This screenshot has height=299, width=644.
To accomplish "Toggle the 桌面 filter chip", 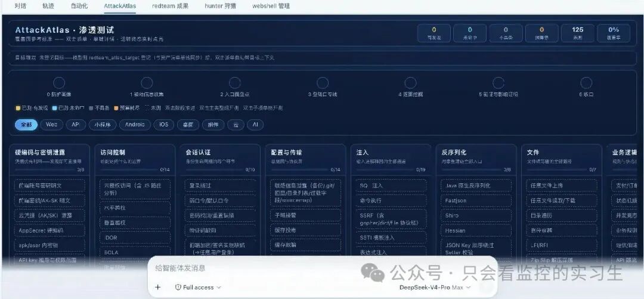I will 188,125.
